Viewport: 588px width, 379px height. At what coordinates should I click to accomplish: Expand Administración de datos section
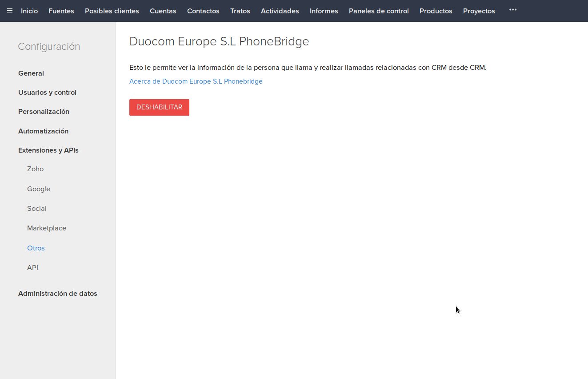coord(58,294)
